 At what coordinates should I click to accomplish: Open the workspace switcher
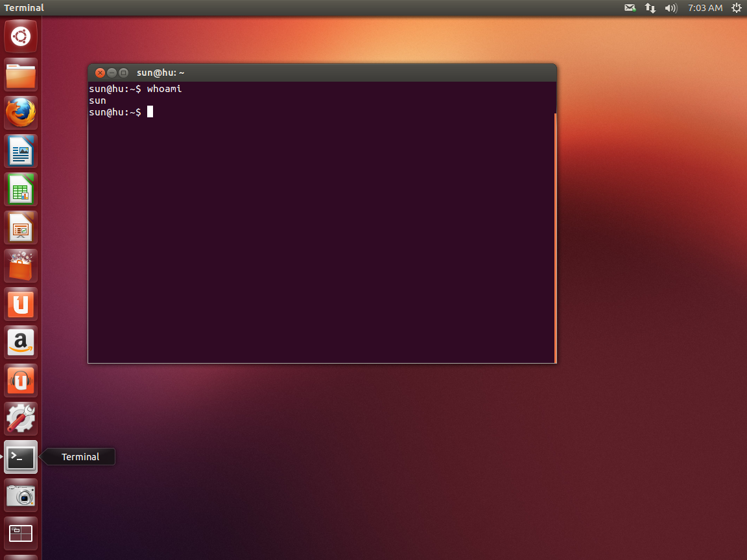pos(20,533)
